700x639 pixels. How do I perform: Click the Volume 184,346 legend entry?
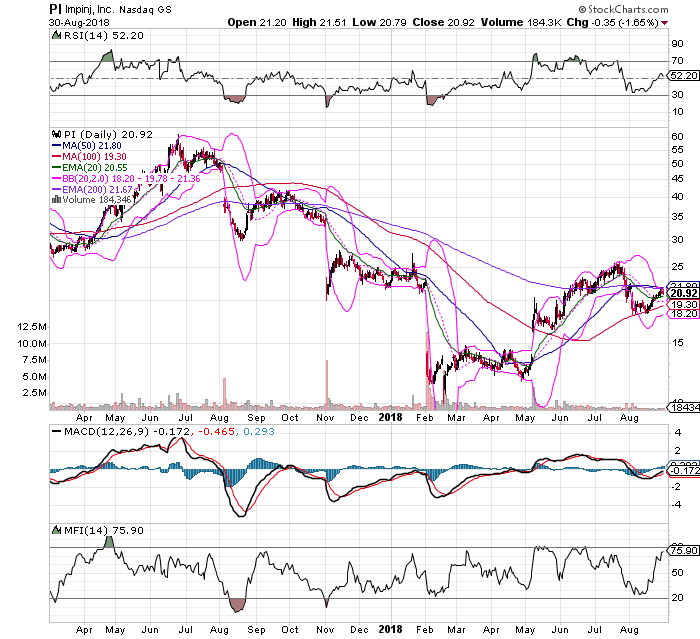(97, 200)
